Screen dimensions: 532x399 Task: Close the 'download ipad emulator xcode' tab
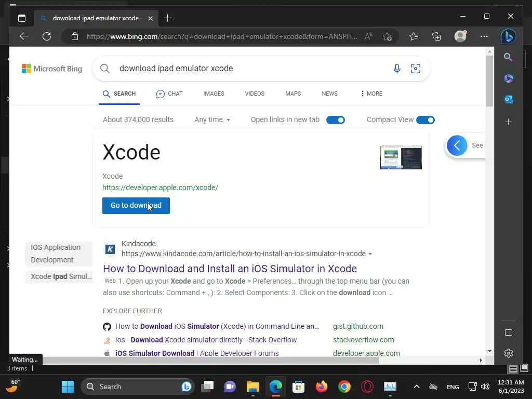pos(150,18)
